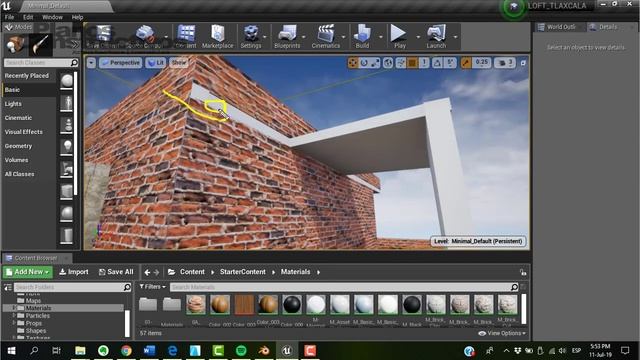640x360 pixels.
Task: Expand the Particles folder in tree
Action: tap(14, 316)
